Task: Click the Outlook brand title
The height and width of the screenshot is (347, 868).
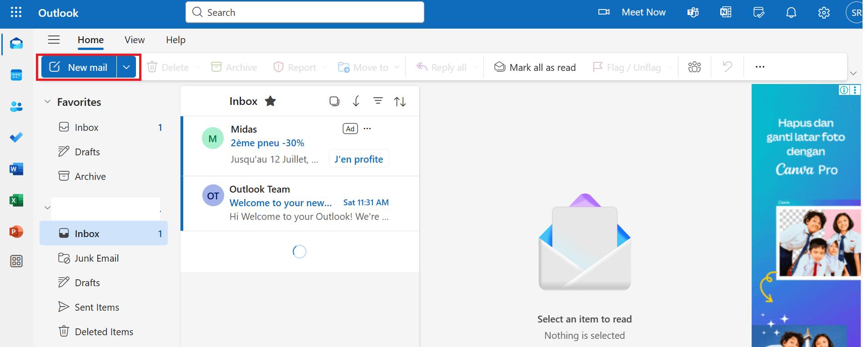Action: [x=58, y=13]
